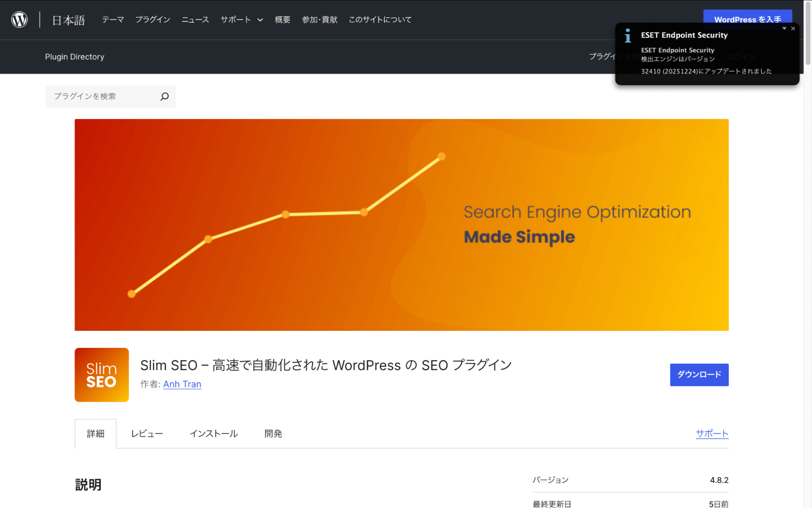
Task: Click the WordPress logo icon
Action: [x=19, y=20]
